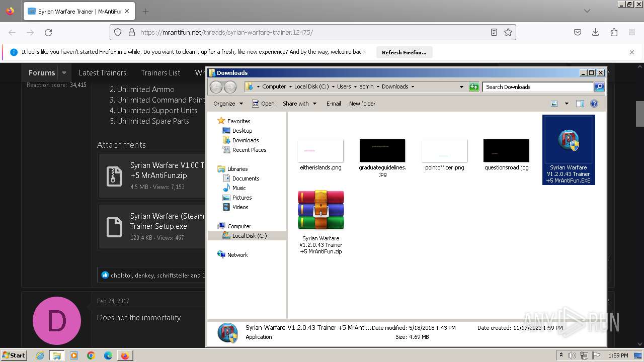This screenshot has width=644, height=362.
Task: Reload the page in Firefox
Action: [48, 32]
